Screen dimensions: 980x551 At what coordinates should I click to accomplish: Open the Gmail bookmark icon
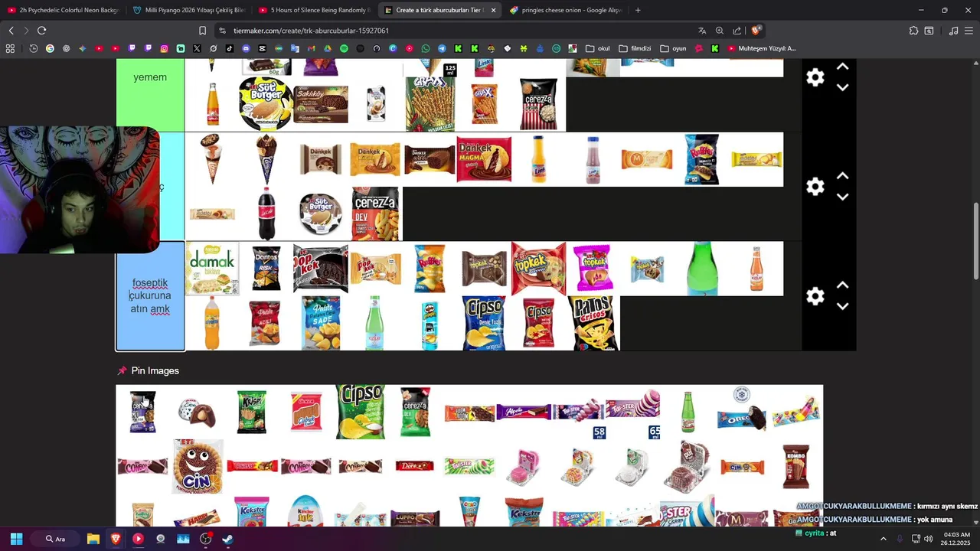tap(311, 48)
